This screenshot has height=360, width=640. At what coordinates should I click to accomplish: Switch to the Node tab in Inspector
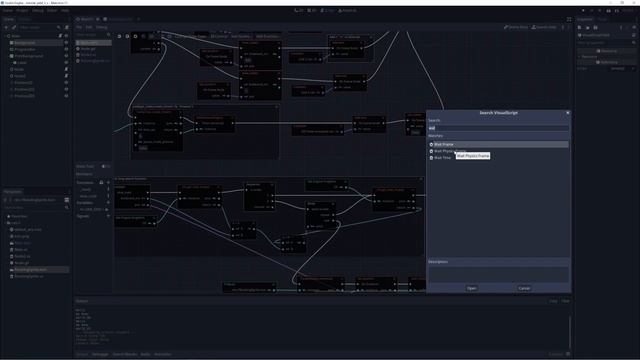(x=602, y=19)
